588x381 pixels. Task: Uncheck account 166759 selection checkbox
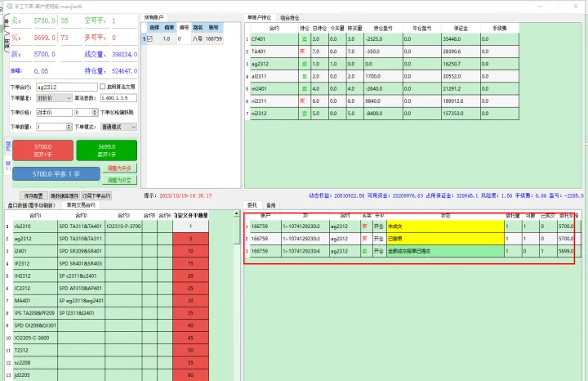[x=149, y=38]
